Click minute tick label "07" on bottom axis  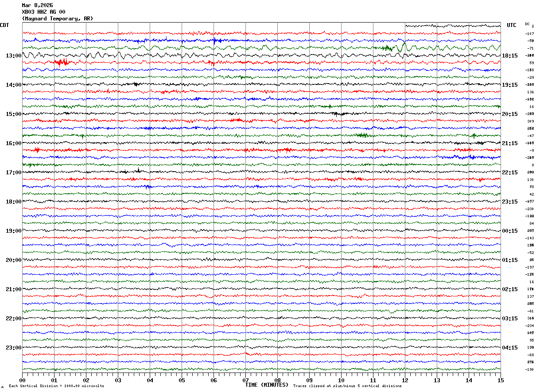point(245,380)
